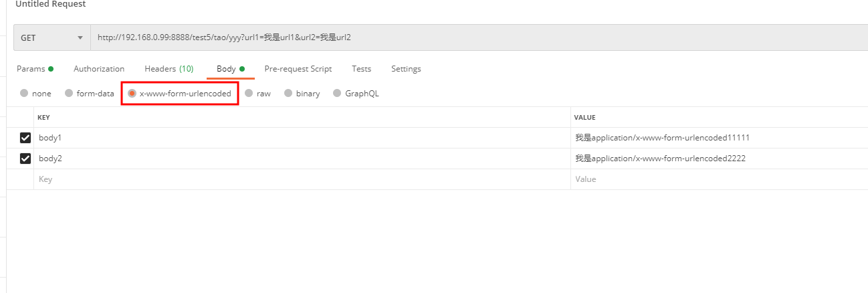Image resolution: width=868 pixels, height=293 pixels.
Task: Select the x-www-form-urlencoded radio button
Action: (x=132, y=94)
